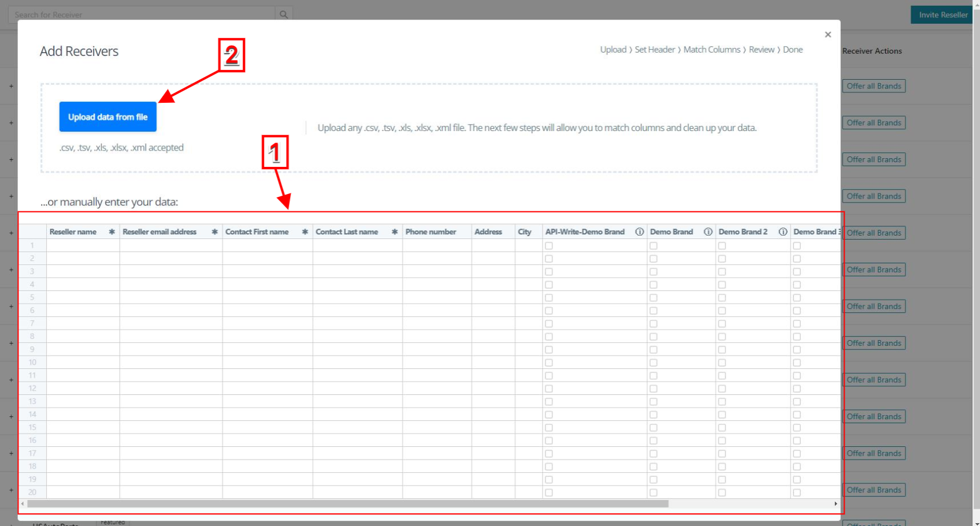Click the Reseller name column header
Screen dimensions: 980x526
83,232
